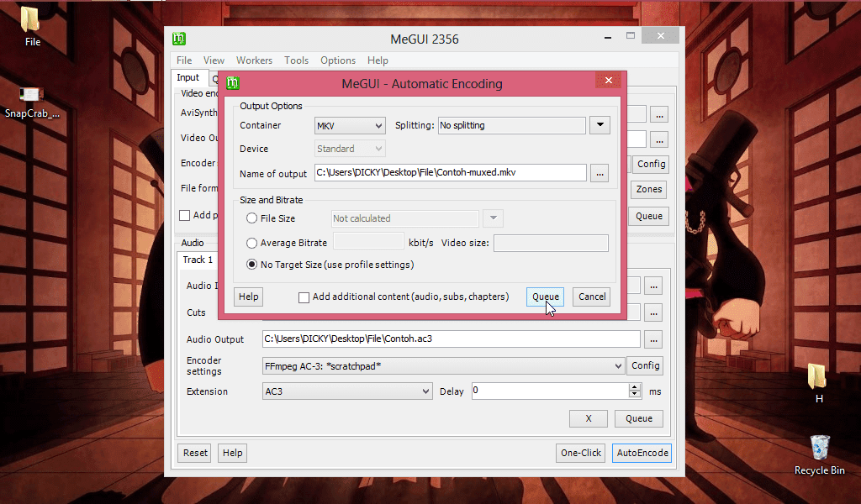Screen dimensions: 861x504
Task: Select the Average Bitrate radio button
Action: (x=251, y=243)
